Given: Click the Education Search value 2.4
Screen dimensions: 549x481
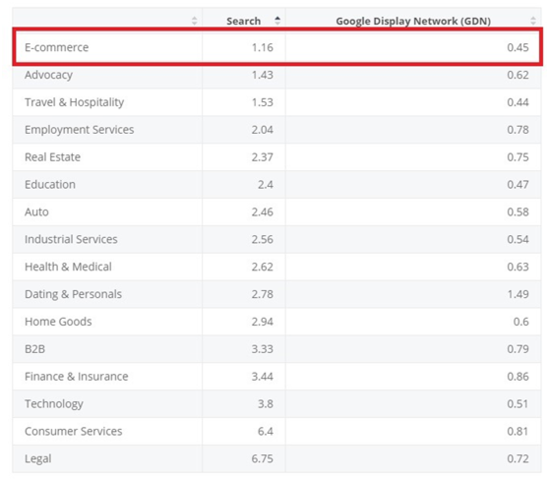Looking at the screenshot, I should (265, 184).
